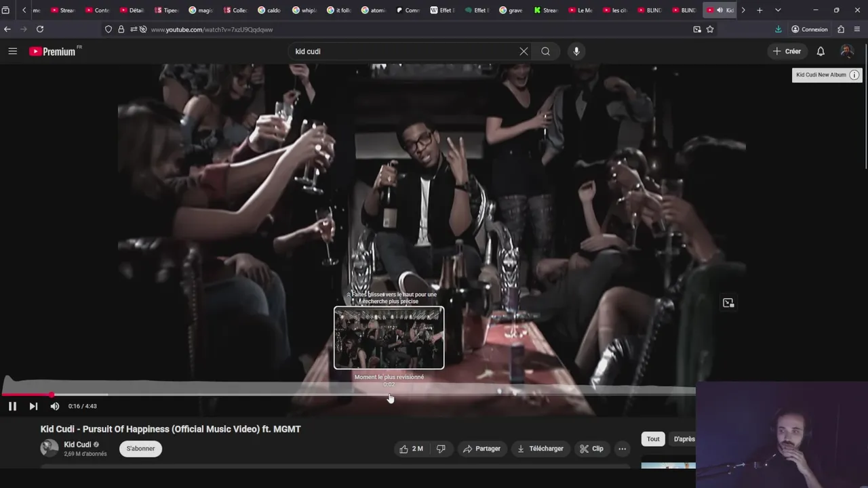Switch to the Le Me YouTube tab
The width and height of the screenshot is (868, 488).
(x=580, y=10)
